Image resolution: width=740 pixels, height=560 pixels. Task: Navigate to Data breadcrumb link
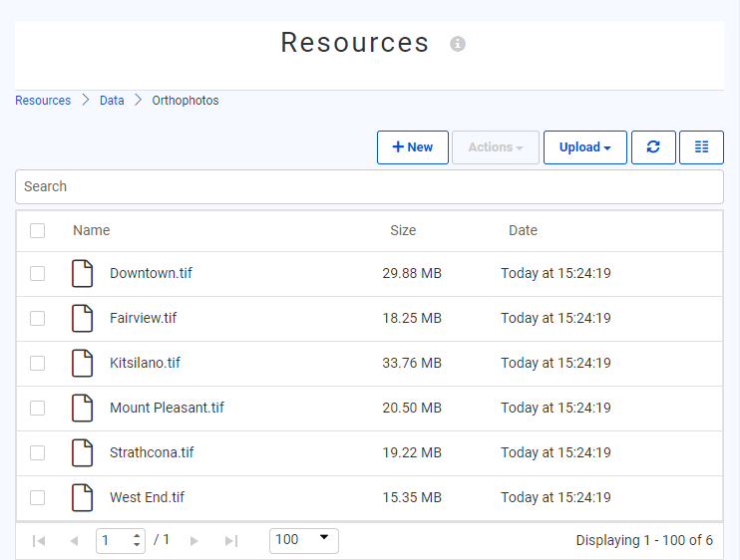[x=112, y=101]
